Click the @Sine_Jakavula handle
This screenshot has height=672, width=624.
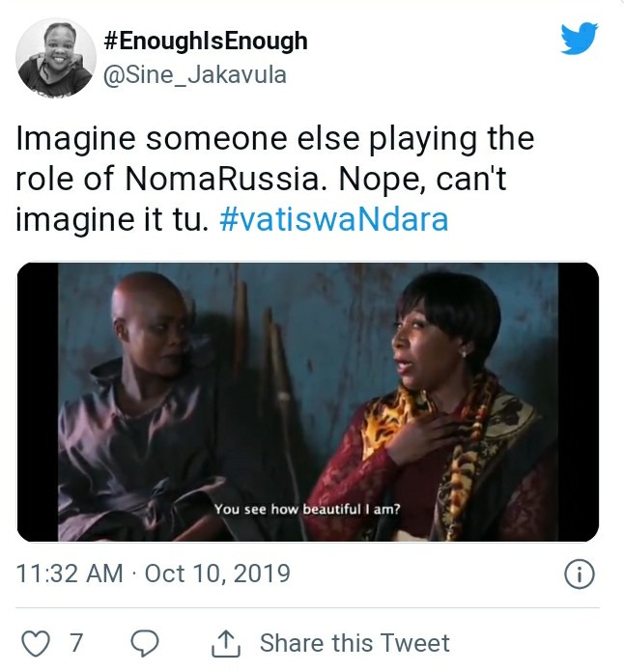point(195,74)
